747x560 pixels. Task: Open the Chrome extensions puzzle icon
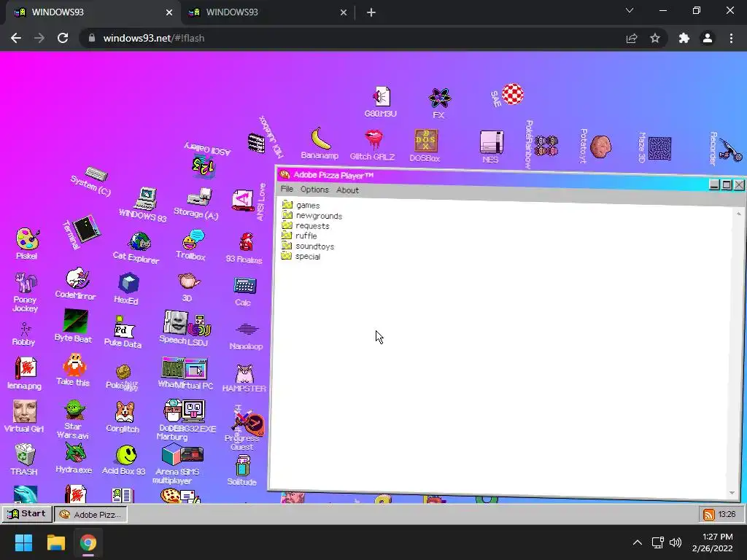684,38
